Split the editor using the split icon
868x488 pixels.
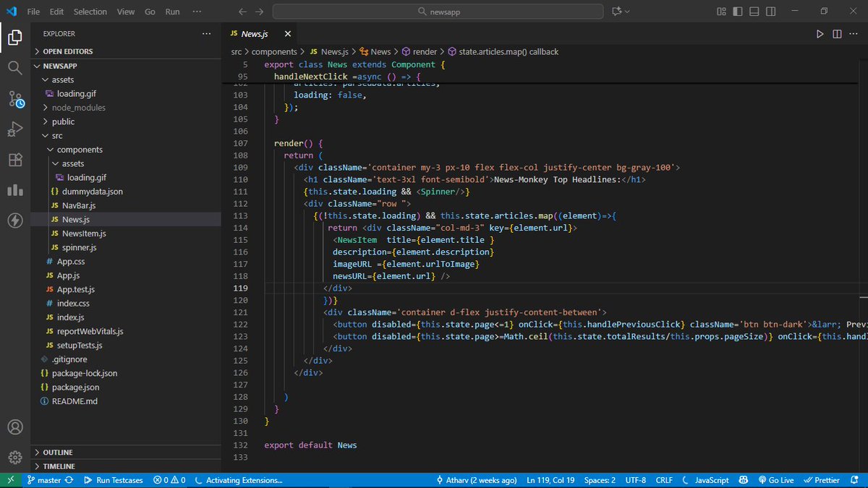838,33
